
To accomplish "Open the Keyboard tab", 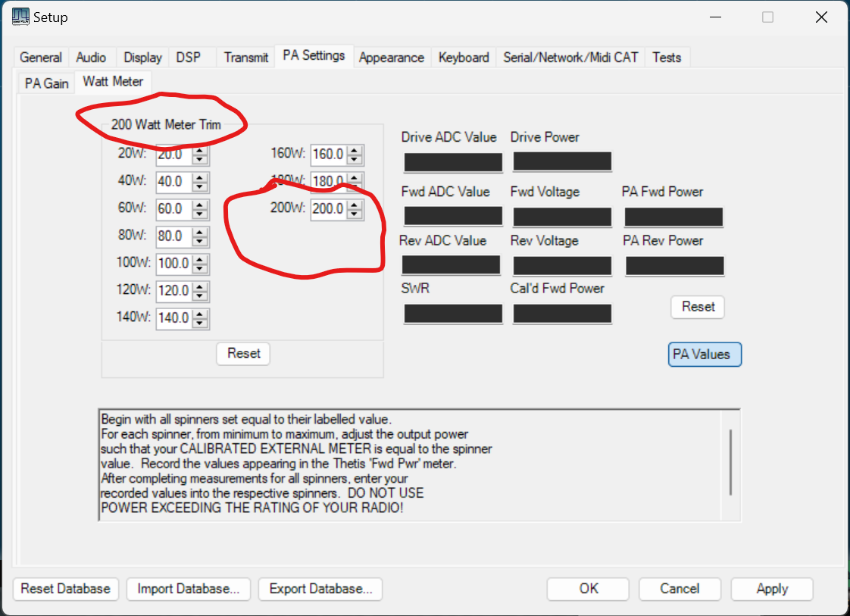I will tap(463, 57).
